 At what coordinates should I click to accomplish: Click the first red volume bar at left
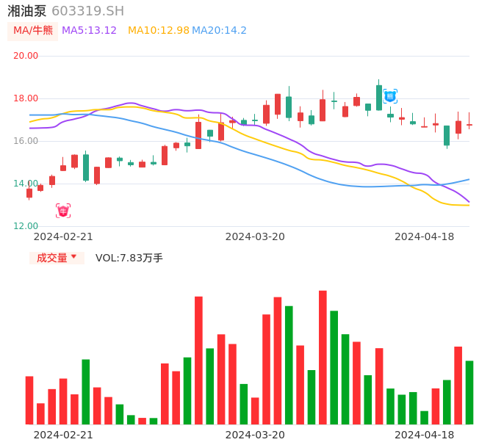click(29, 400)
